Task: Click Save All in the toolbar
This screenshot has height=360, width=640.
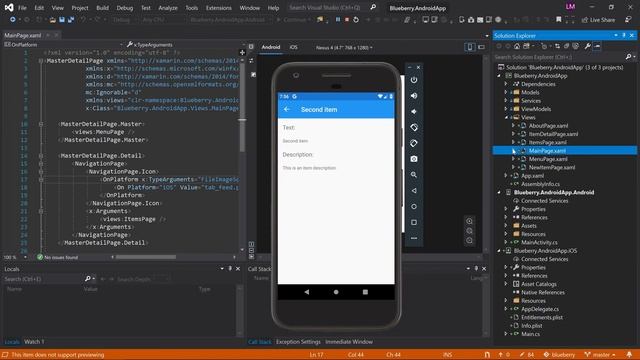Action: pyautogui.click(x=71, y=20)
